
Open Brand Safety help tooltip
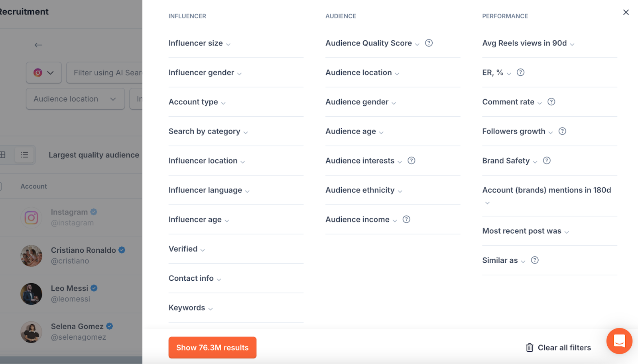coord(547,160)
